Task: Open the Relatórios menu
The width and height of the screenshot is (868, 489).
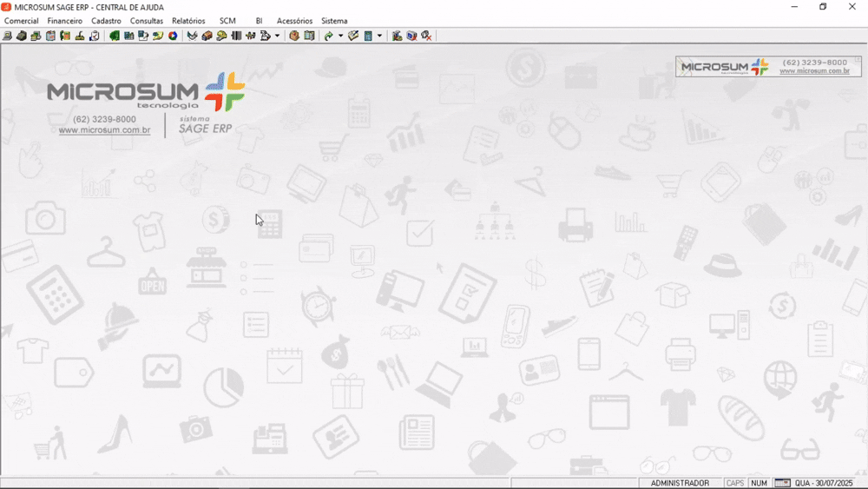Action: 188,21
